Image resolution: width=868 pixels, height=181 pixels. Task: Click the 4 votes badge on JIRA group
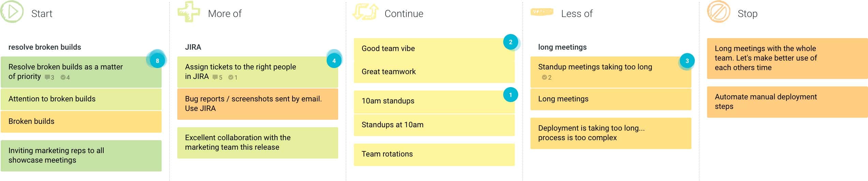(334, 61)
